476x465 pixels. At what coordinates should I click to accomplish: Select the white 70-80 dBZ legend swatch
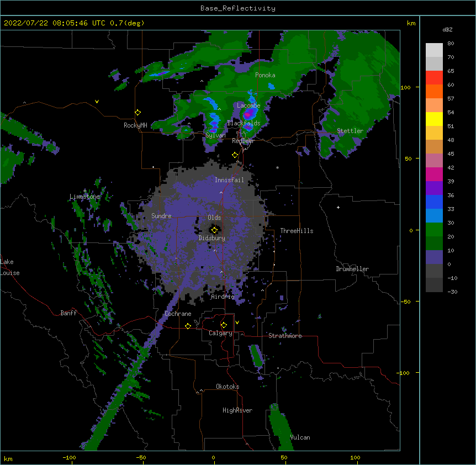(x=434, y=50)
